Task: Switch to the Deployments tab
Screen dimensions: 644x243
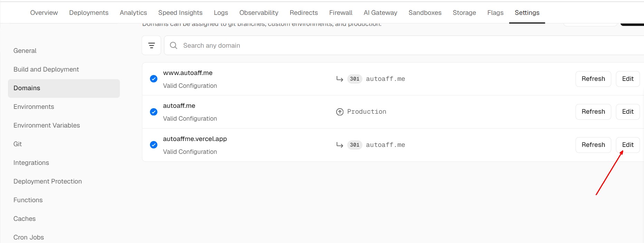Action: click(89, 13)
